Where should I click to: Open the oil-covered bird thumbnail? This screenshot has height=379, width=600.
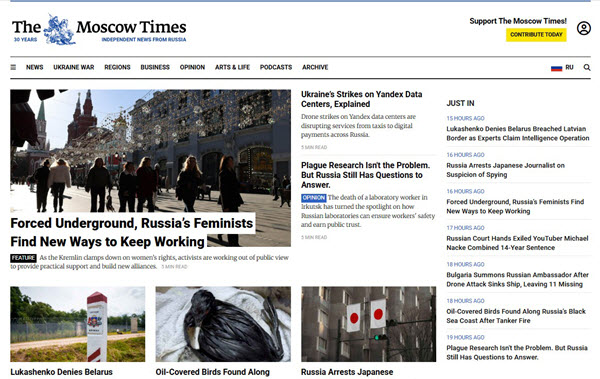point(223,324)
